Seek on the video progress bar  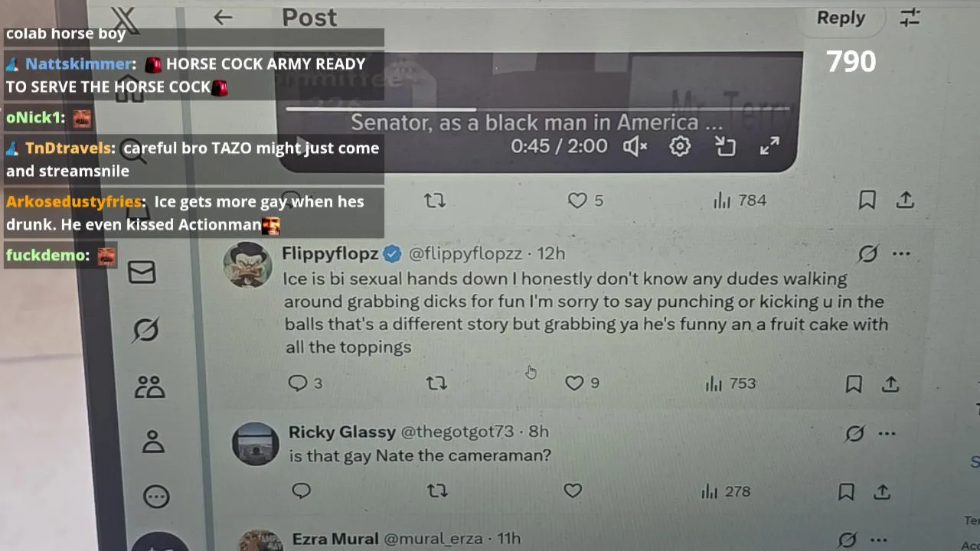[536, 109]
